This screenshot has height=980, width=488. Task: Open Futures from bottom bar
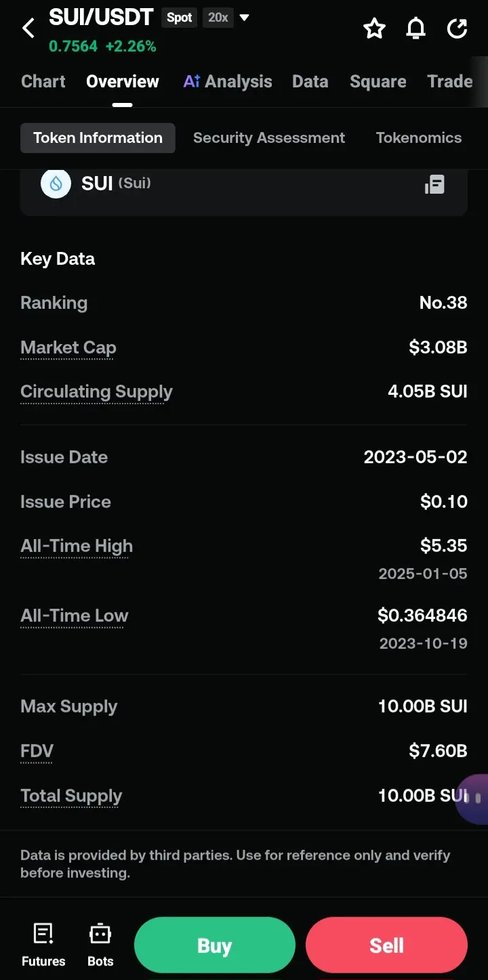pyautogui.click(x=43, y=945)
